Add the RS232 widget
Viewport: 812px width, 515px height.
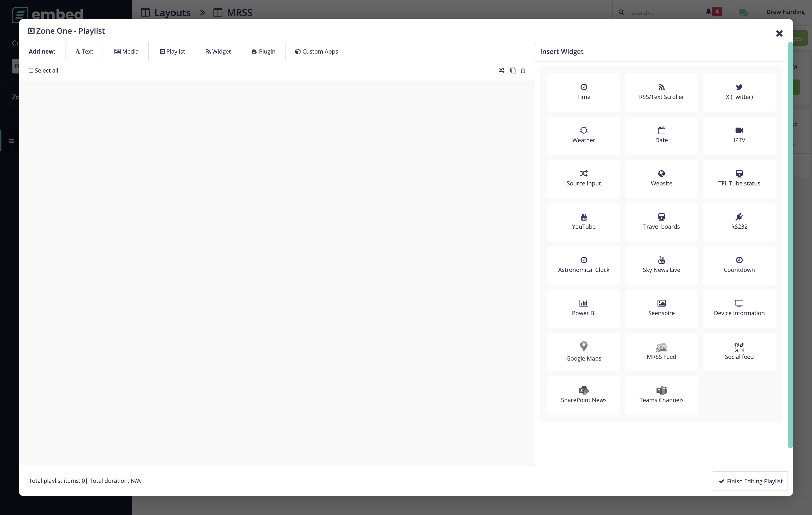tap(739, 222)
